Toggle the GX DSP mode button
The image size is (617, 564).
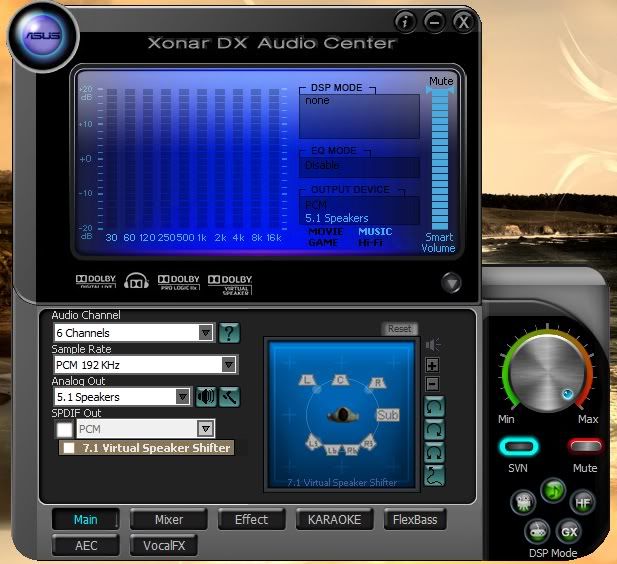tap(569, 531)
